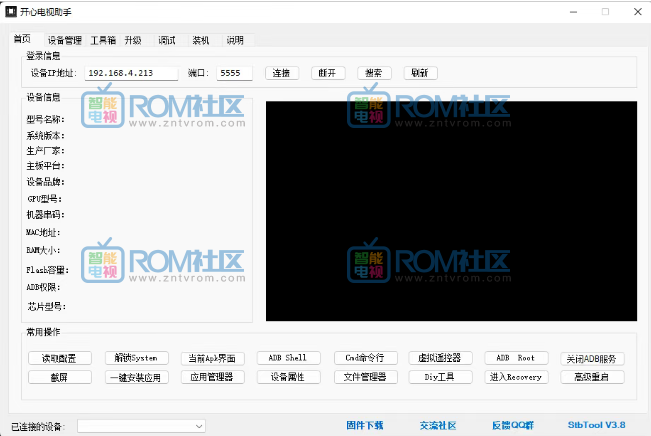
Task: Click the 解锁System button
Action: pyautogui.click(x=137, y=358)
